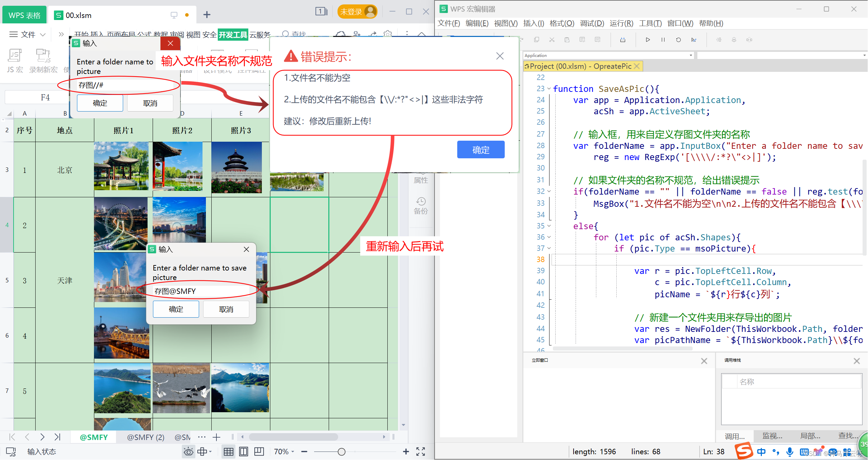Toggle eye protection mode in status bar
The height and width of the screenshot is (460, 868).
click(x=188, y=452)
